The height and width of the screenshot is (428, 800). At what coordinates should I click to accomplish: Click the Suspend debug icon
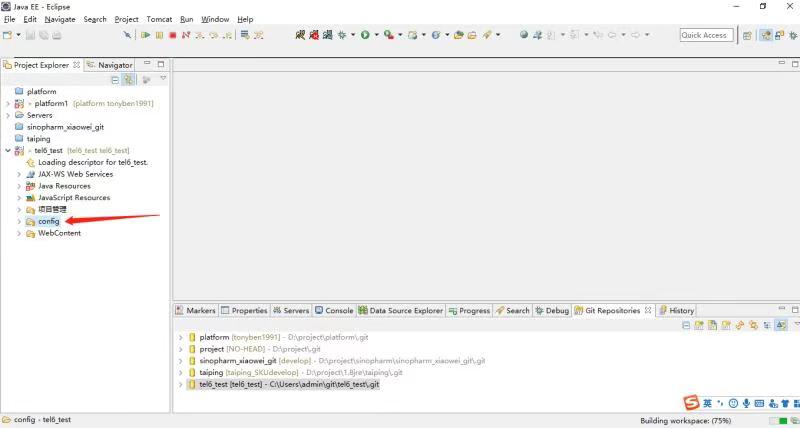click(159, 35)
